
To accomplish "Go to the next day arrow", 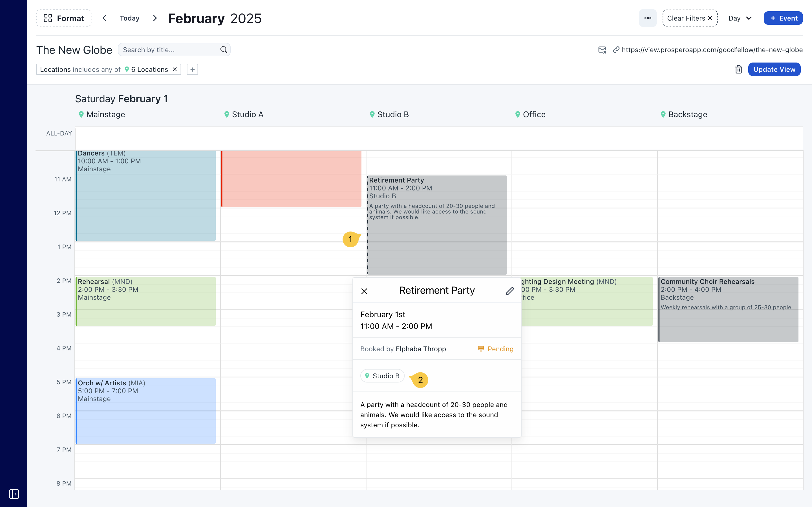I will click(155, 18).
